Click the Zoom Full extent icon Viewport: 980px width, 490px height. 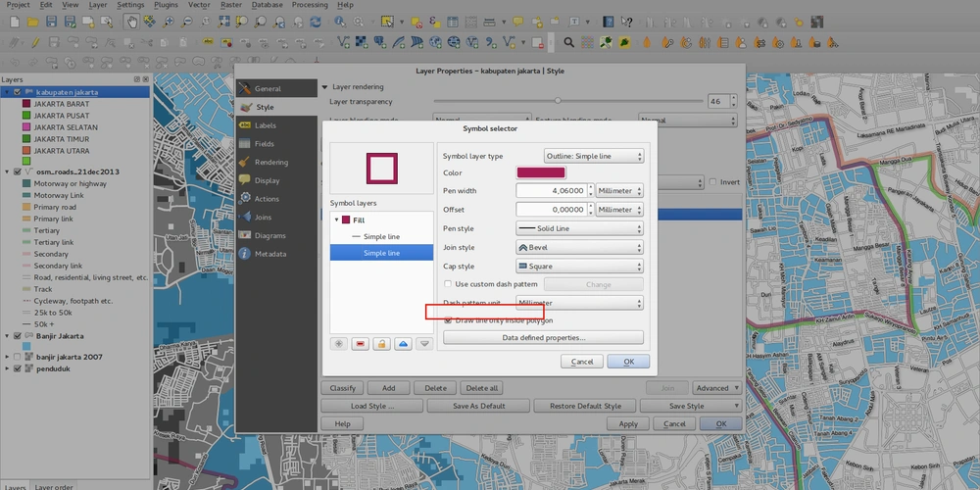point(223,22)
